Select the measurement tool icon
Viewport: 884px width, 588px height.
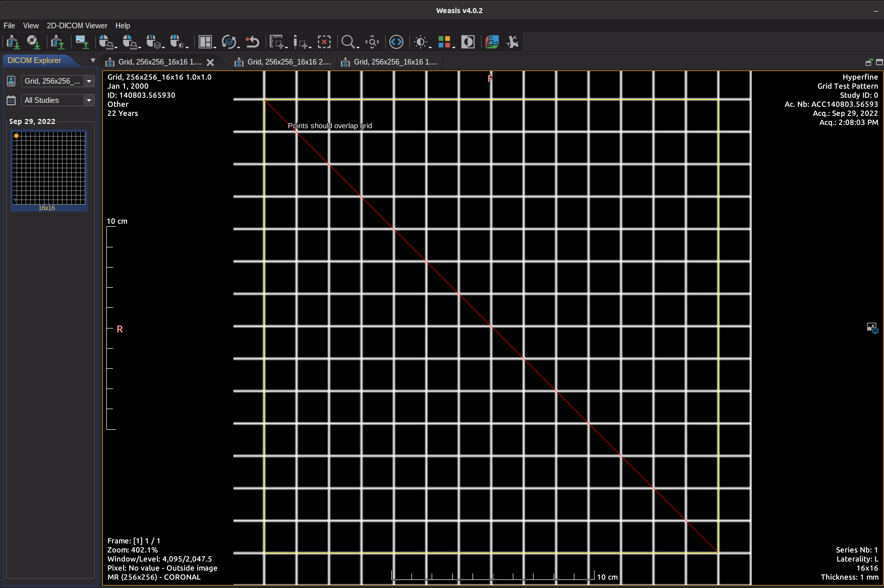(278, 42)
